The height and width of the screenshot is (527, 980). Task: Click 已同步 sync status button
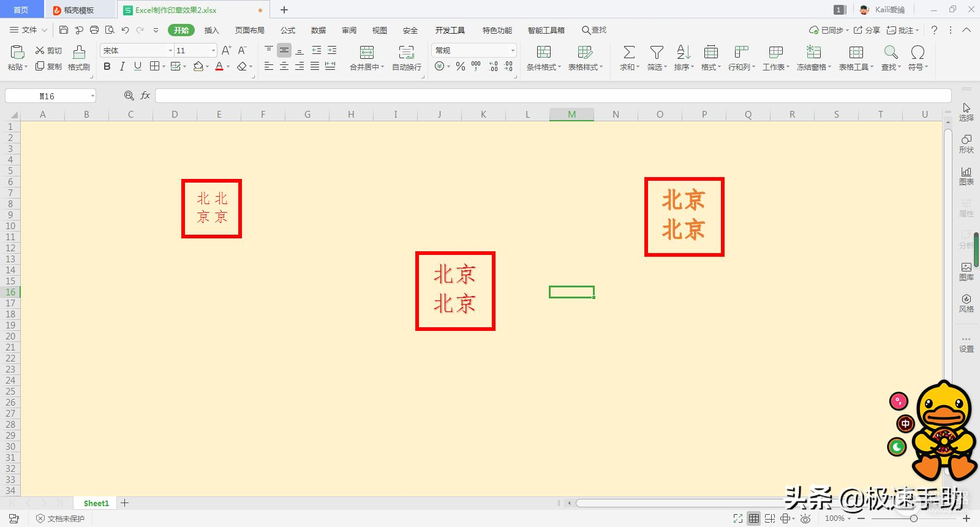(829, 30)
